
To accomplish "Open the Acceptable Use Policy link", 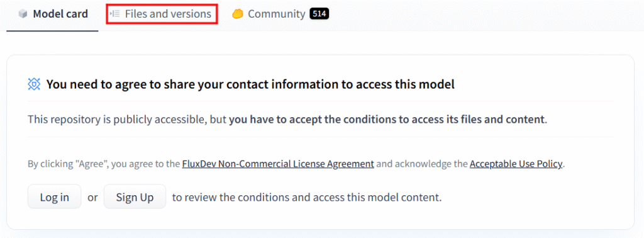I will coord(516,164).
